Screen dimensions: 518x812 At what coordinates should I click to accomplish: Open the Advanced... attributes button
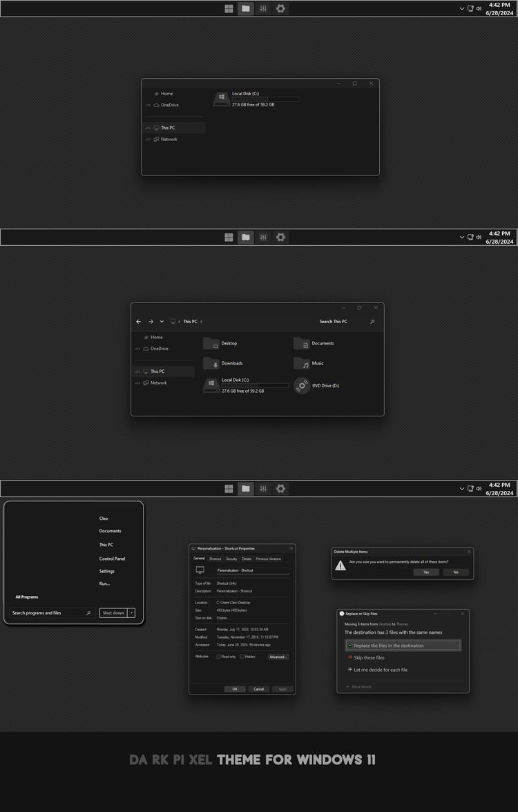pos(278,657)
